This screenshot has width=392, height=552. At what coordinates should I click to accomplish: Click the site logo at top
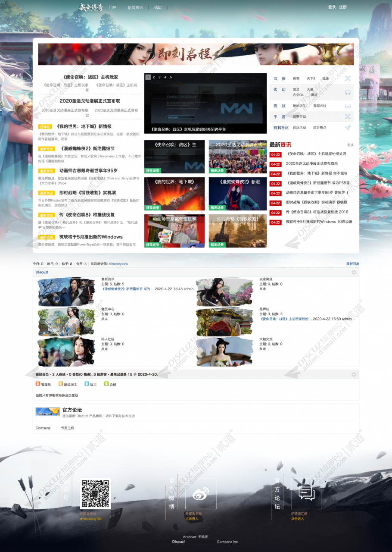click(91, 7)
